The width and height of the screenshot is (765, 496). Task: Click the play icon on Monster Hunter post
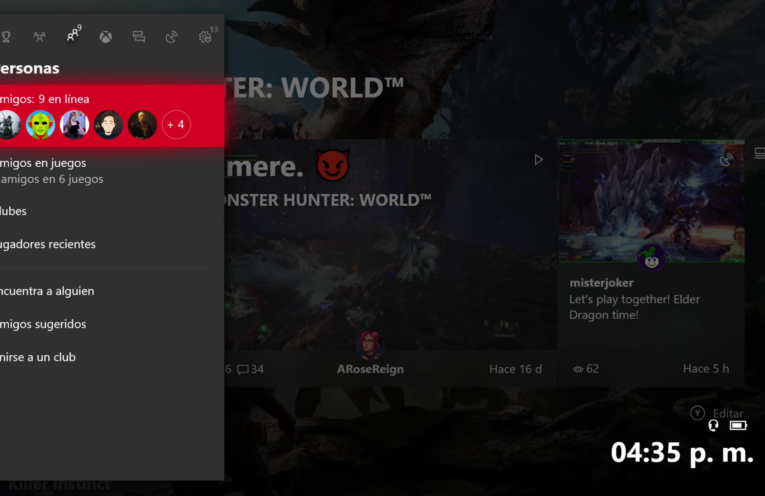tap(538, 160)
